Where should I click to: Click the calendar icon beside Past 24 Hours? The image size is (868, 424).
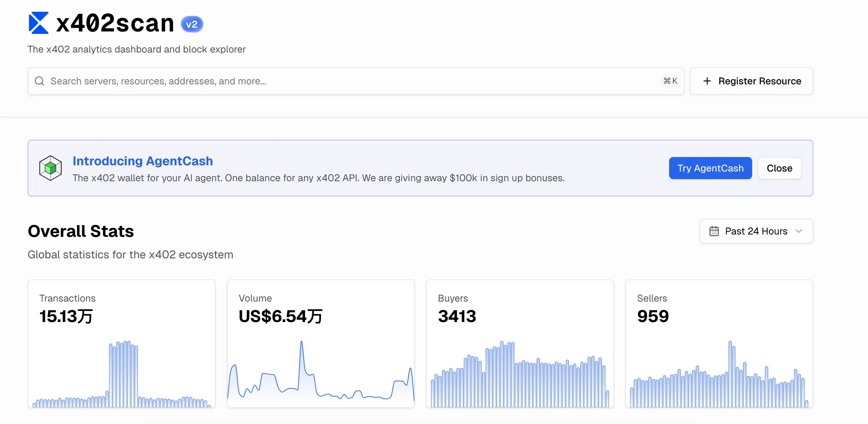point(714,231)
